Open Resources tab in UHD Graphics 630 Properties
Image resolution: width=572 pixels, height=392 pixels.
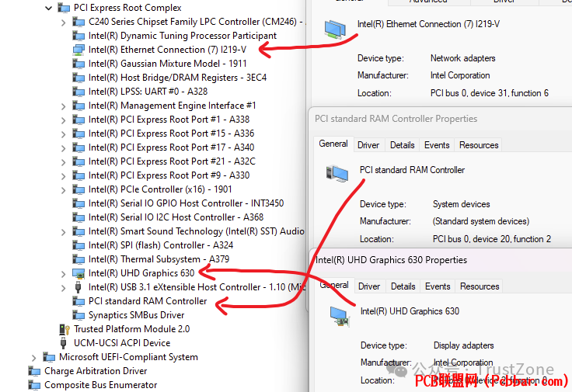[x=480, y=286]
